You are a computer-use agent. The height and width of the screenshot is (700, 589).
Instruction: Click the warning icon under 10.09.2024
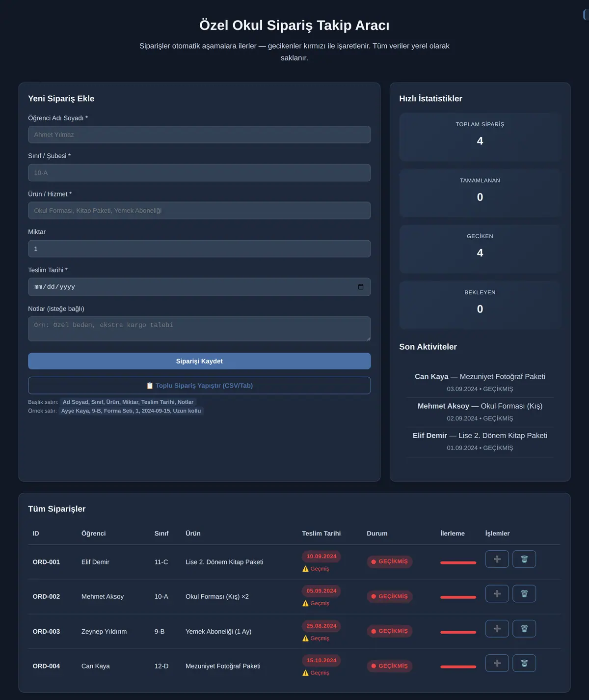click(x=305, y=569)
